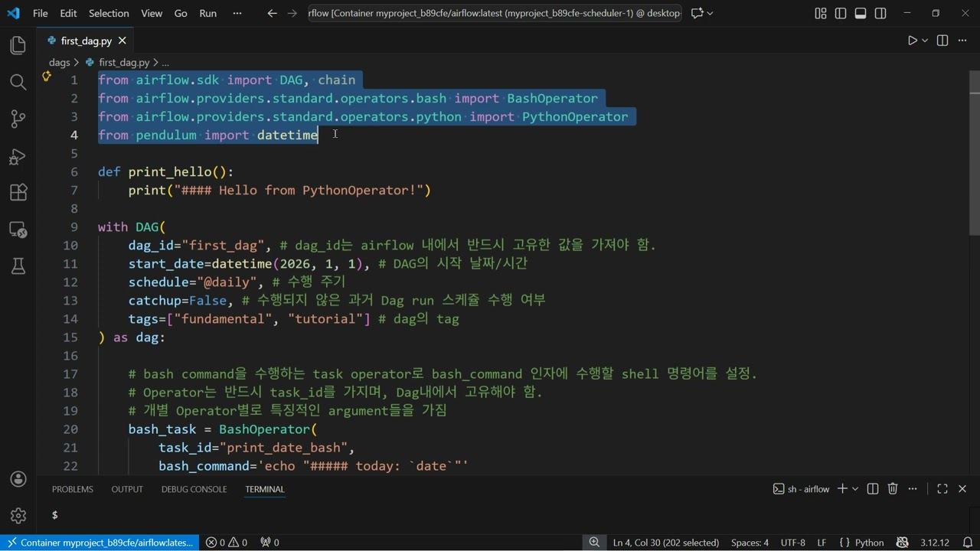Switch to the OUTPUT tab

tap(127, 489)
